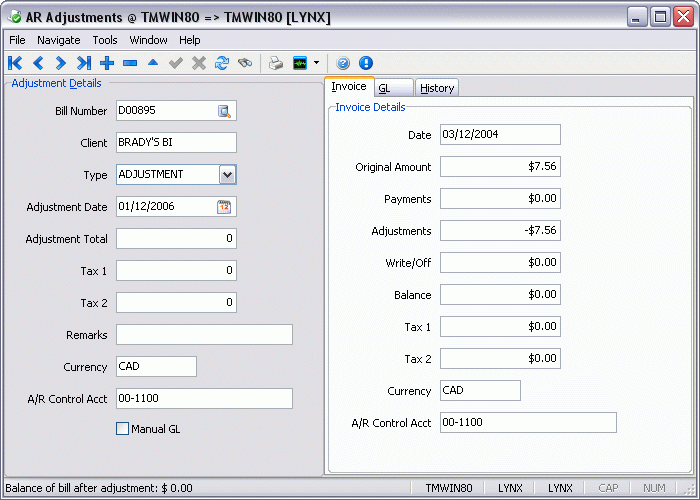Jump to the last record
The height and width of the screenshot is (500, 700).
84,63
